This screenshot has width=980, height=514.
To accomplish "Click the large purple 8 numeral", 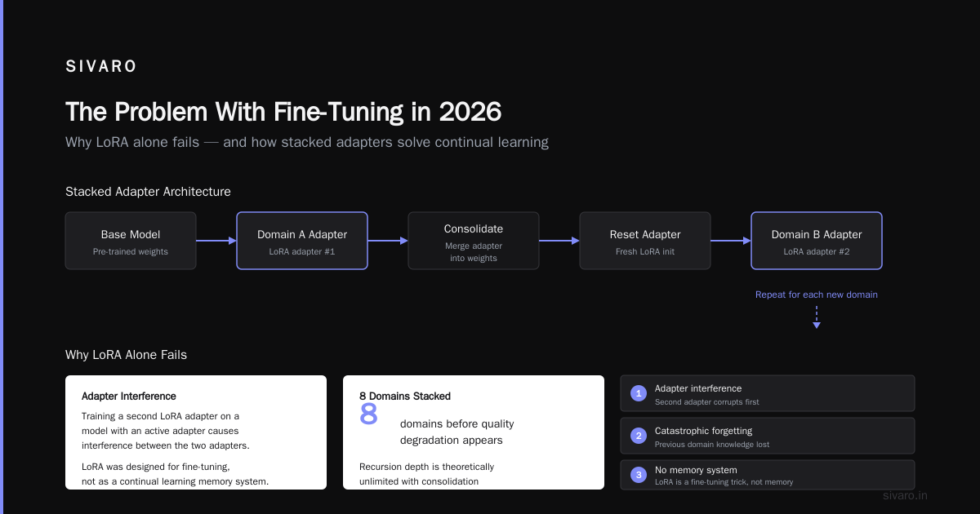I will tap(368, 414).
